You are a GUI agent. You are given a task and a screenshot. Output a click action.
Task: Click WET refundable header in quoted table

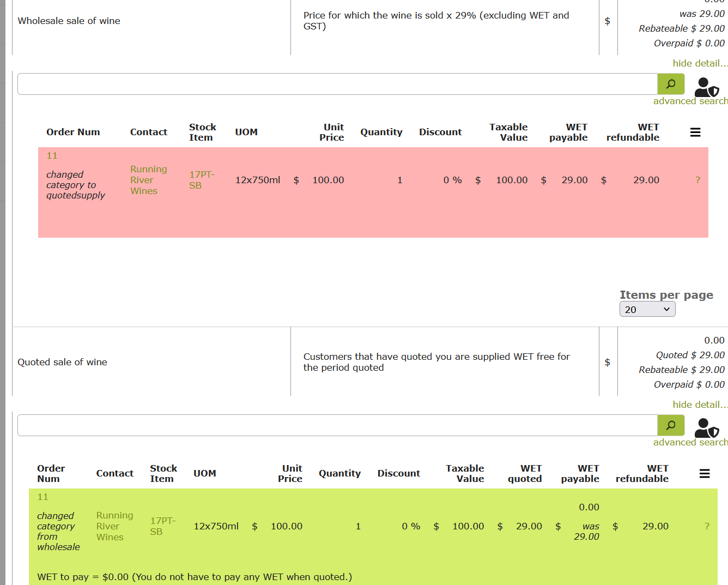(x=642, y=473)
